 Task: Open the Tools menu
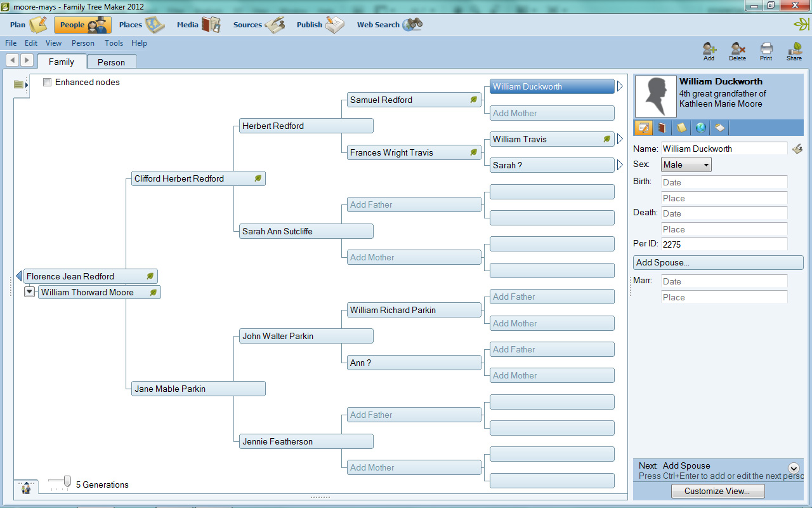(114, 43)
